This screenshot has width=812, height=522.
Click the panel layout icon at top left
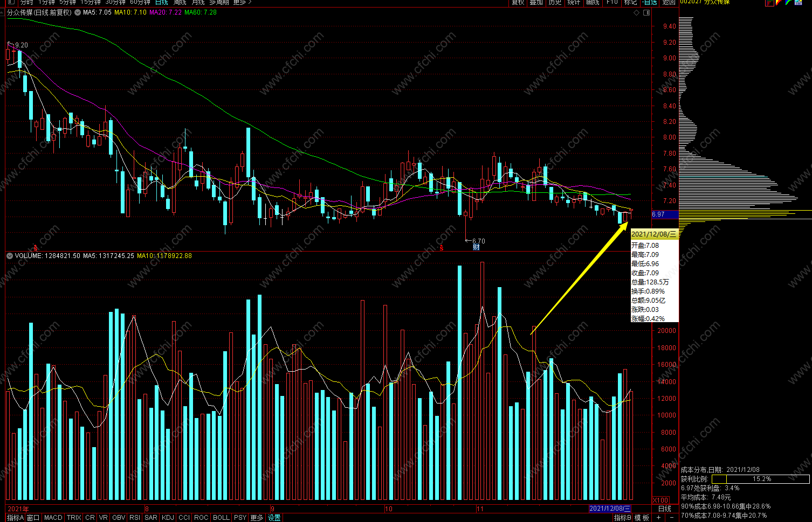click(11, 2)
